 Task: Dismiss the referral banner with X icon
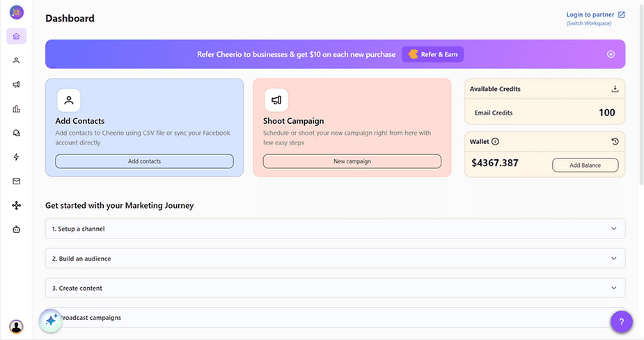coord(611,54)
